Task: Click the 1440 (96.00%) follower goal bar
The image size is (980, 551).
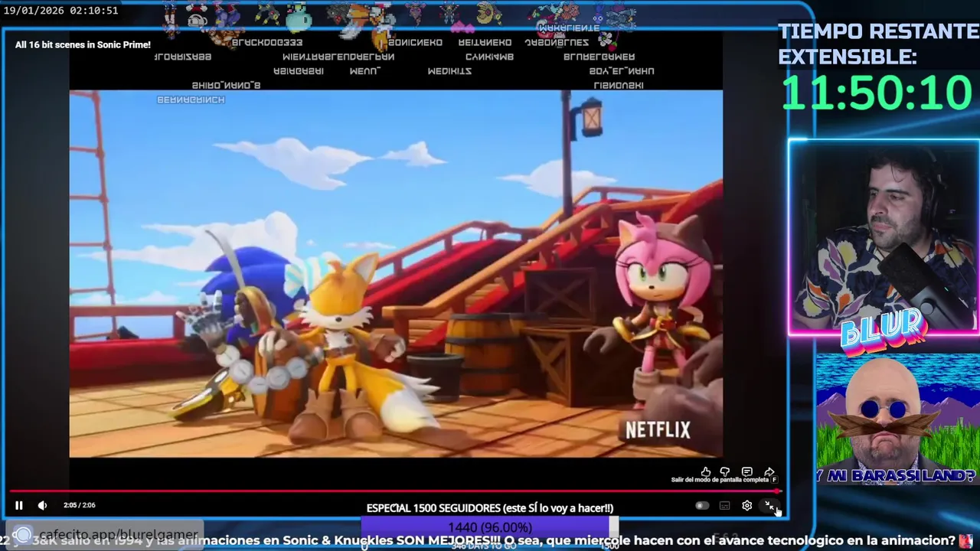Action: 490,527
